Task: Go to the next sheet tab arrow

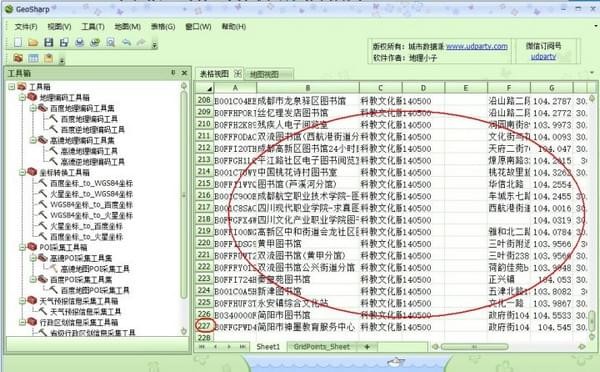Action: pos(229,347)
